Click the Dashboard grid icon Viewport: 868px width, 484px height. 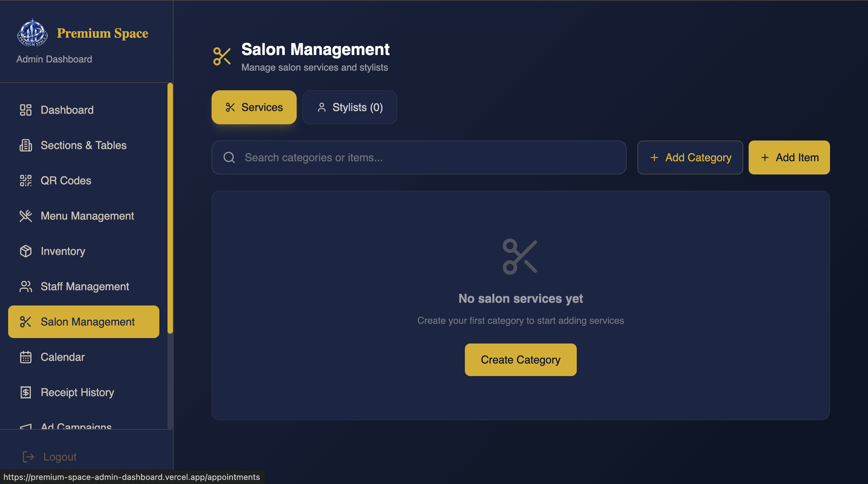pos(26,110)
